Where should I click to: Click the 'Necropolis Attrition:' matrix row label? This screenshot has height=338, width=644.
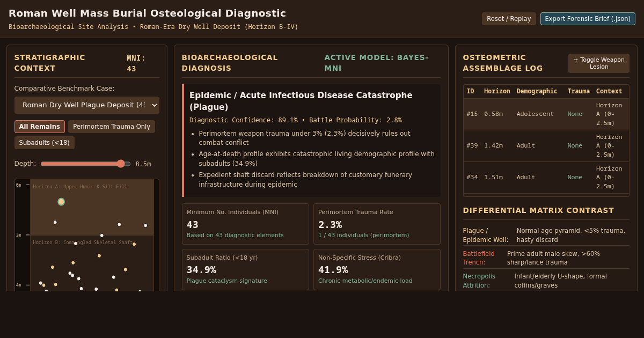[x=479, y=281]
